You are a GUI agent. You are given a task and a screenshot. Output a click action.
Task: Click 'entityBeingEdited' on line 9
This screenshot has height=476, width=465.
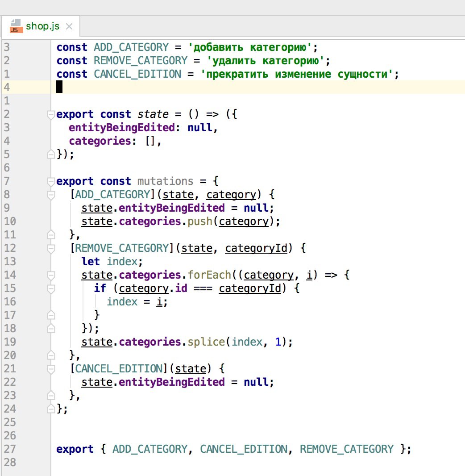[172, 208]
